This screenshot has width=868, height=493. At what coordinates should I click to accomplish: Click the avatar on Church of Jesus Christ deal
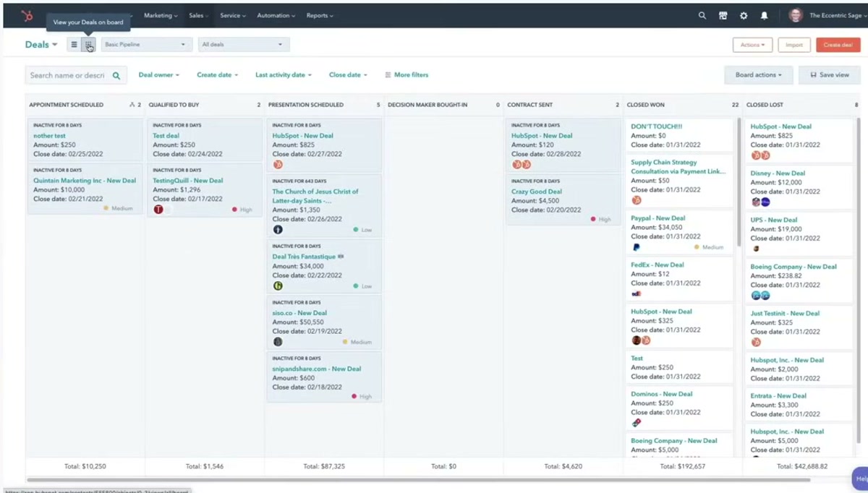coord(278,230)
